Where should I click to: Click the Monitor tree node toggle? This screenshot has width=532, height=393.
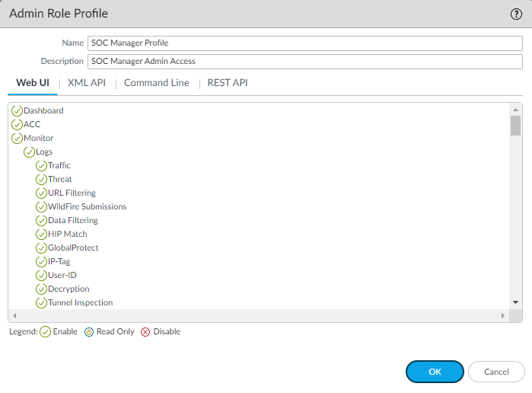18,139
